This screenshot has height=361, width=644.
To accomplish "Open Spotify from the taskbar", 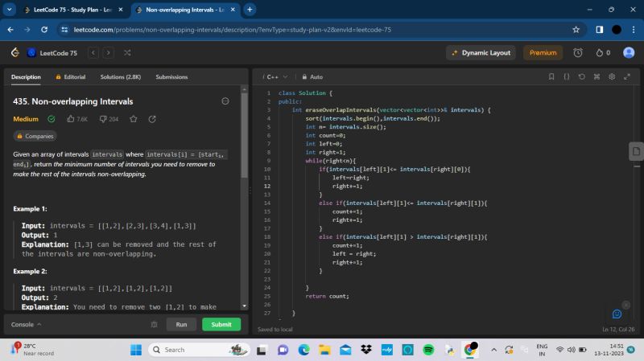I will (x=428, y=350).
